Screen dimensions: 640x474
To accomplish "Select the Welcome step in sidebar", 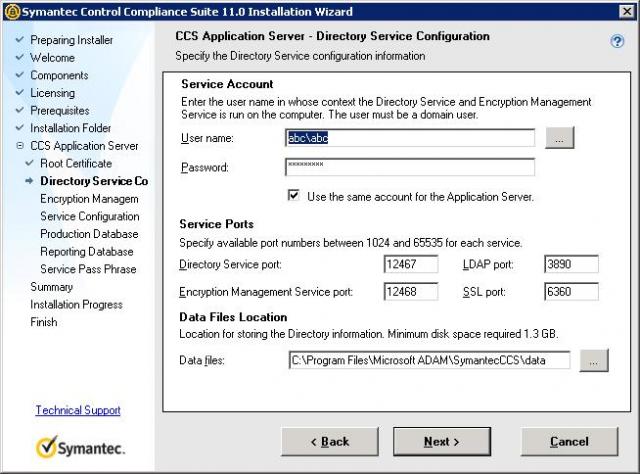I will pyautogui.click(x=52, y=58).
